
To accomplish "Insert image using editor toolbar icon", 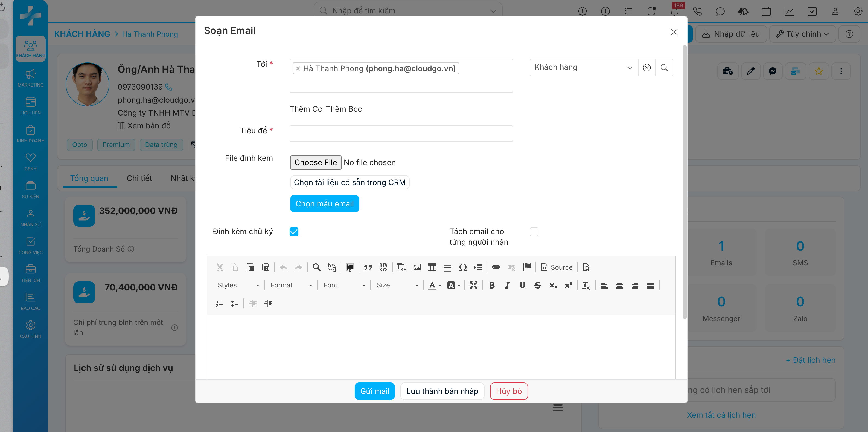I will [416, 267].
